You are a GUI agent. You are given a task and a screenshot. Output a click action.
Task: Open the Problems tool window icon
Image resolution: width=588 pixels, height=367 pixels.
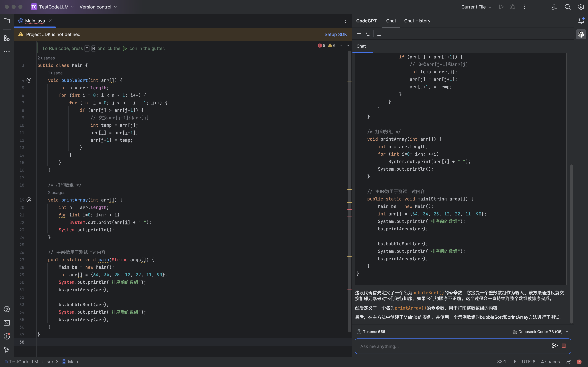(x=7, y=336)
